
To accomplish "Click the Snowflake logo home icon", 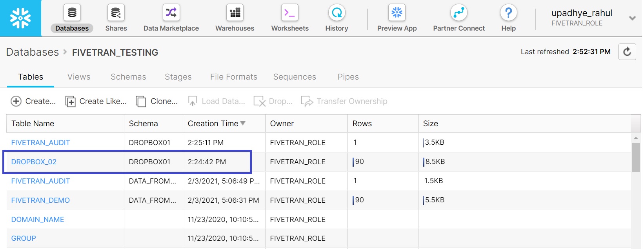I will point(20,18).
